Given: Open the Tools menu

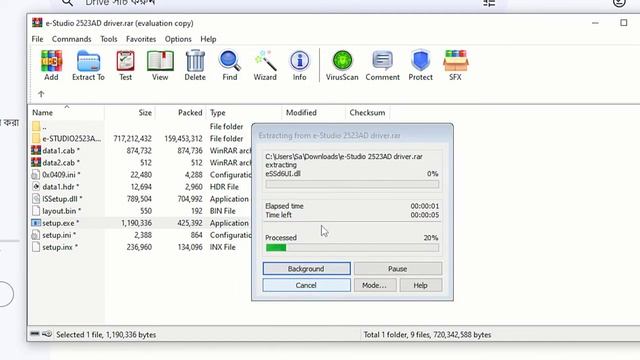Looking at the screenshot, I should (109, 39).
